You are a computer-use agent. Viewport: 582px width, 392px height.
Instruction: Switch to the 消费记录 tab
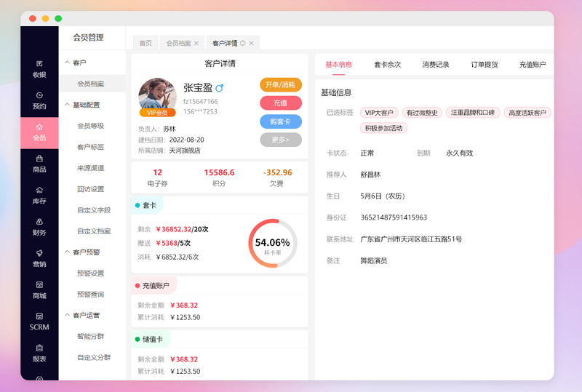click(x=436, y=65)
